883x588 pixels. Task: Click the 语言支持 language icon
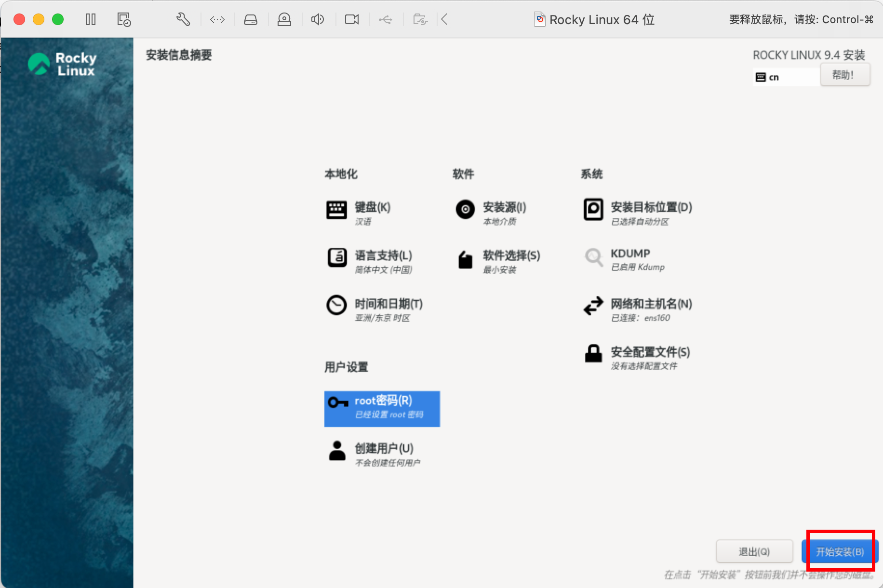coord(337,257)
